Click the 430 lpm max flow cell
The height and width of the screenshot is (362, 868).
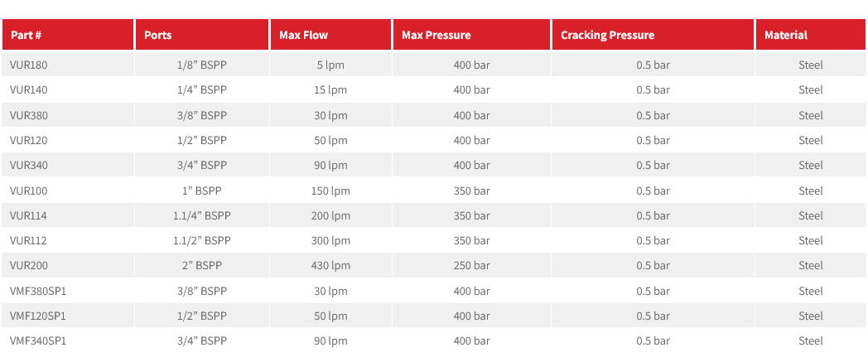pyautogui.click(x=330, y=265)
